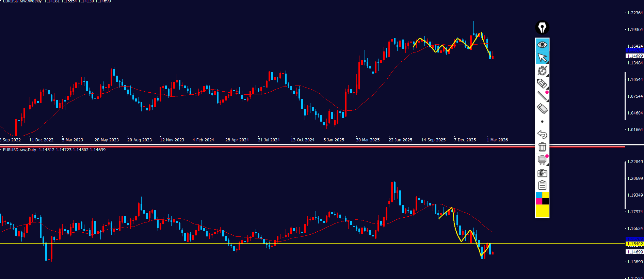Expand the highlighter pen tool options

[x=542, y=83]
